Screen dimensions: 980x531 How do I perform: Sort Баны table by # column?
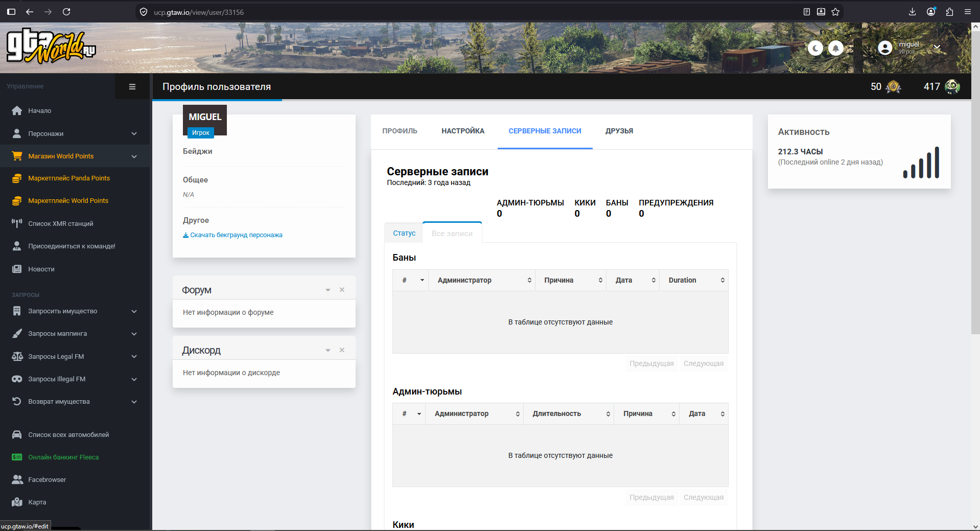point(411,280)
